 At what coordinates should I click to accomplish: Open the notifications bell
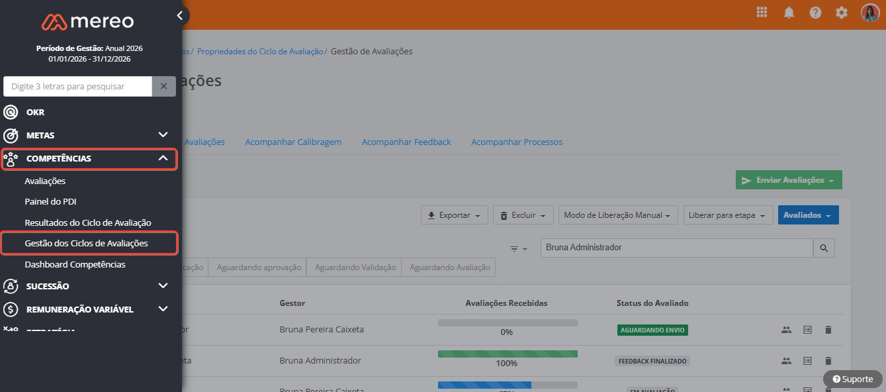[x=789, y=13]
